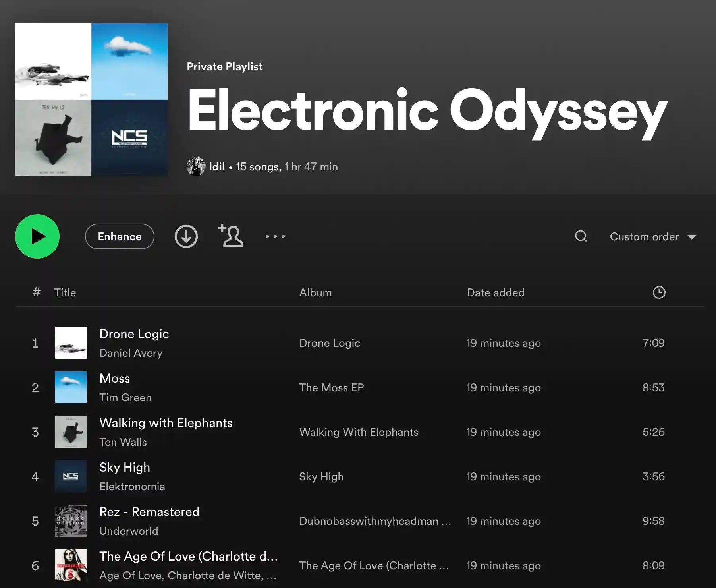Image resolution: width=716 pixels, height=588 pixels.
Task: Open artist Ten Walls
Action: (x=123, y=442)
